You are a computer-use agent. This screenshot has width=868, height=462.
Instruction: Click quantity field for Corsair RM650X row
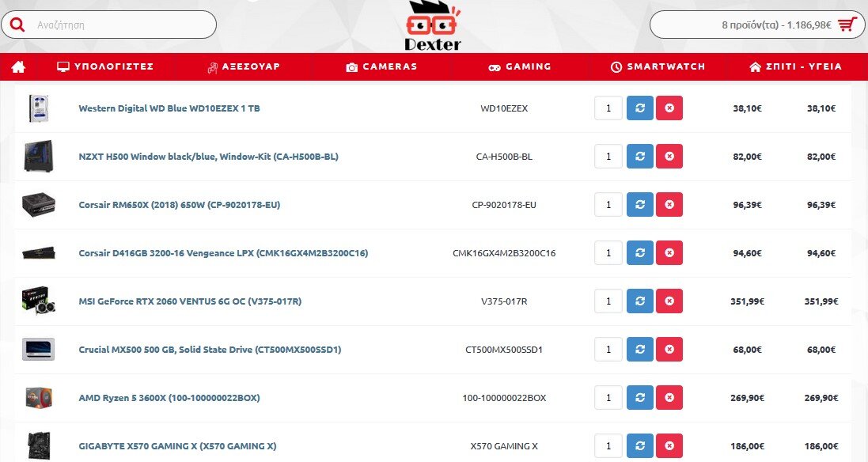click(x=608, y=204)
